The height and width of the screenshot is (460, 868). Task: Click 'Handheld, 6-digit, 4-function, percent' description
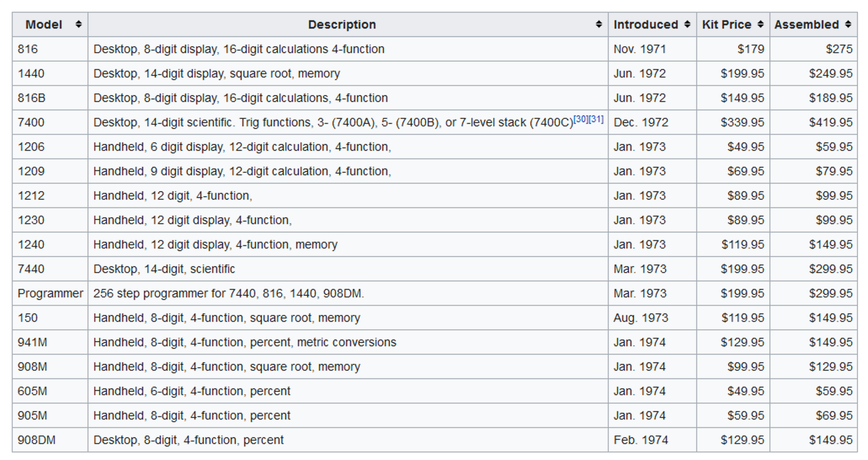[192, 391]
